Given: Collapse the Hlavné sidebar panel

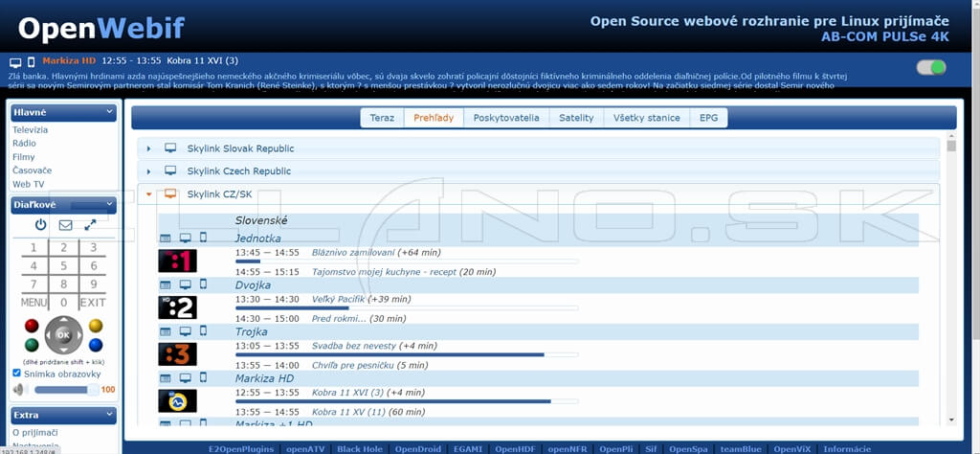Looking at the screenshot, I should 110,112.
